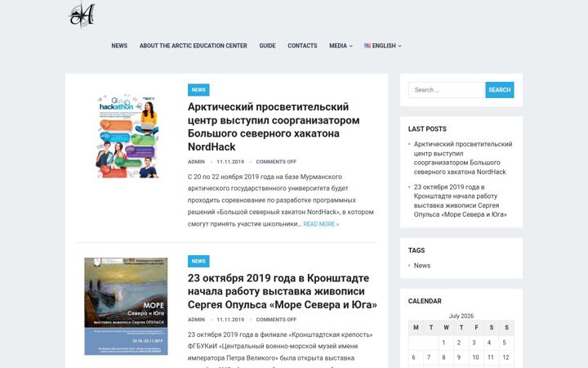Open the NordHack hackathon article title

pos(274,127)
